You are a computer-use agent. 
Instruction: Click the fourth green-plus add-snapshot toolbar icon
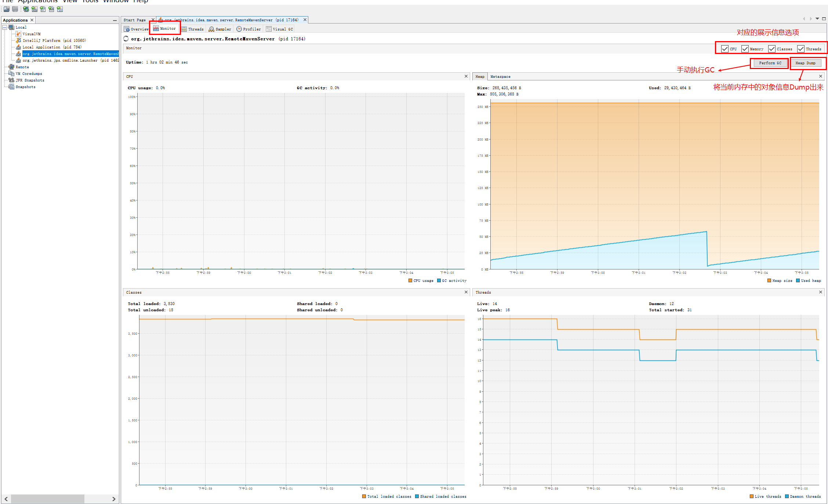pos(51,9)
